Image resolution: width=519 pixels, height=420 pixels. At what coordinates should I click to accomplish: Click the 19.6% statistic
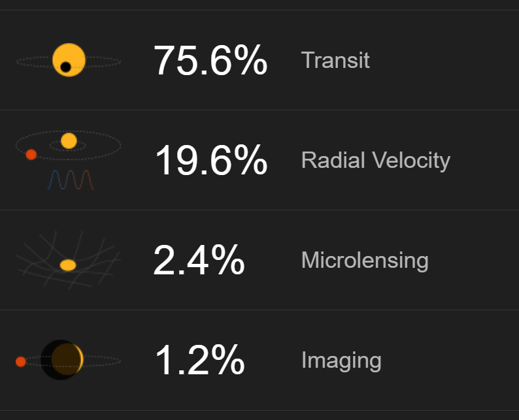pos(211,160)
